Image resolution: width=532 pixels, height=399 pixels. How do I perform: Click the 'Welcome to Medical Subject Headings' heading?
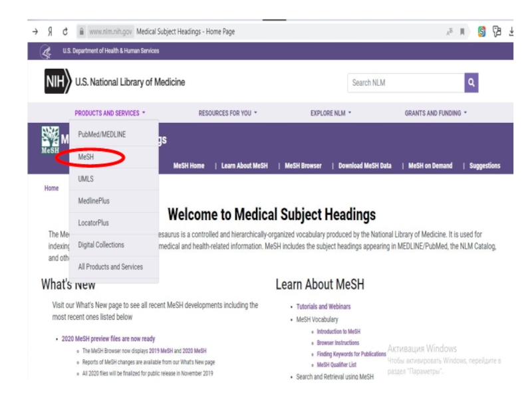pyautogui.click(x=272, y=214)
